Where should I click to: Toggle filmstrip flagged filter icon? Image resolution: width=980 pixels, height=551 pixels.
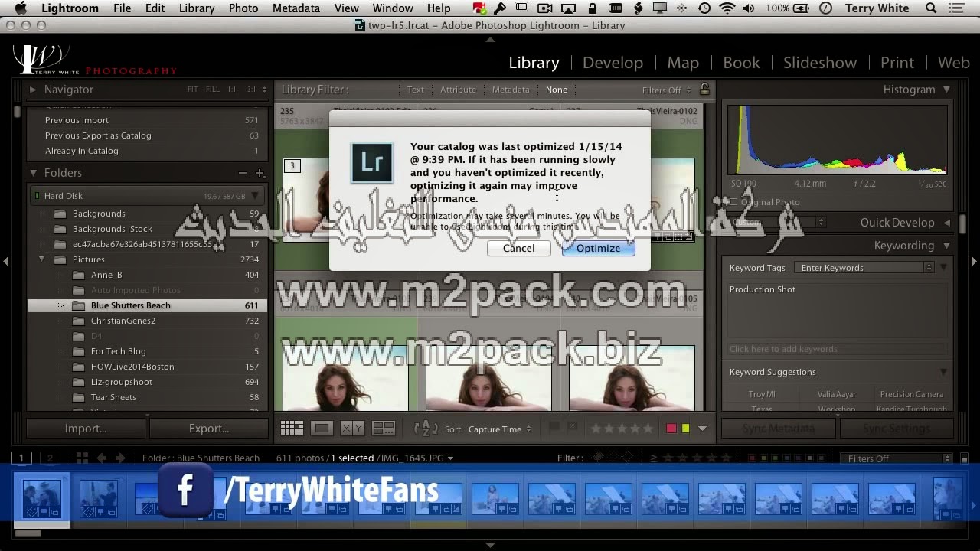(598, 458)
